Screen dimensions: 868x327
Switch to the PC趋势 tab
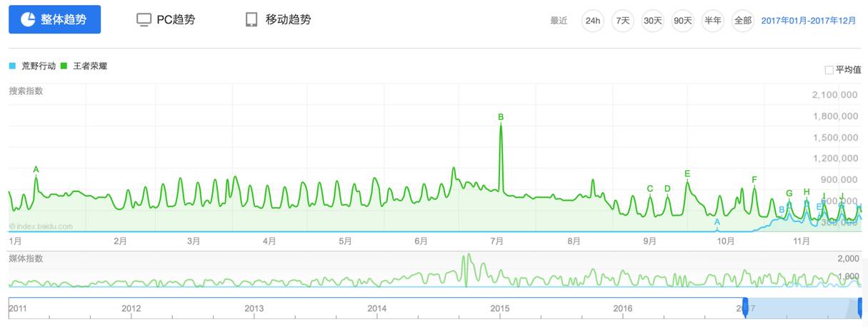tap(166, 19)
